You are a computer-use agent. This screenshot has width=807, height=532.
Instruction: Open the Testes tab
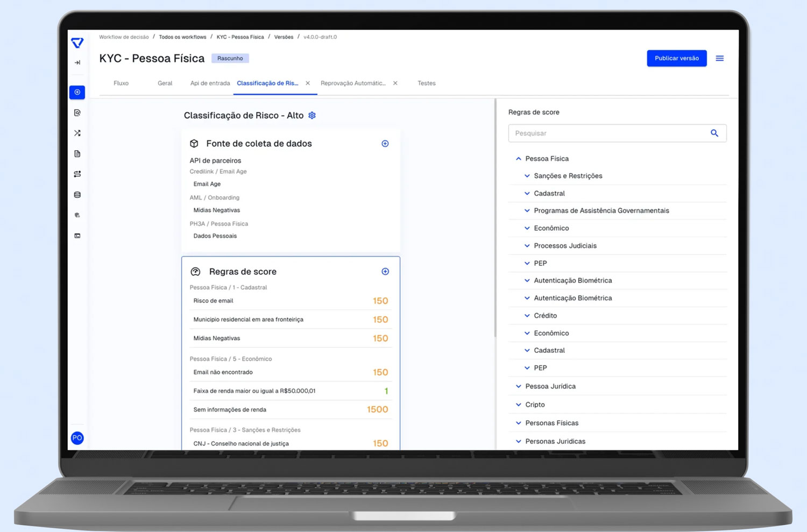point(427,83)
